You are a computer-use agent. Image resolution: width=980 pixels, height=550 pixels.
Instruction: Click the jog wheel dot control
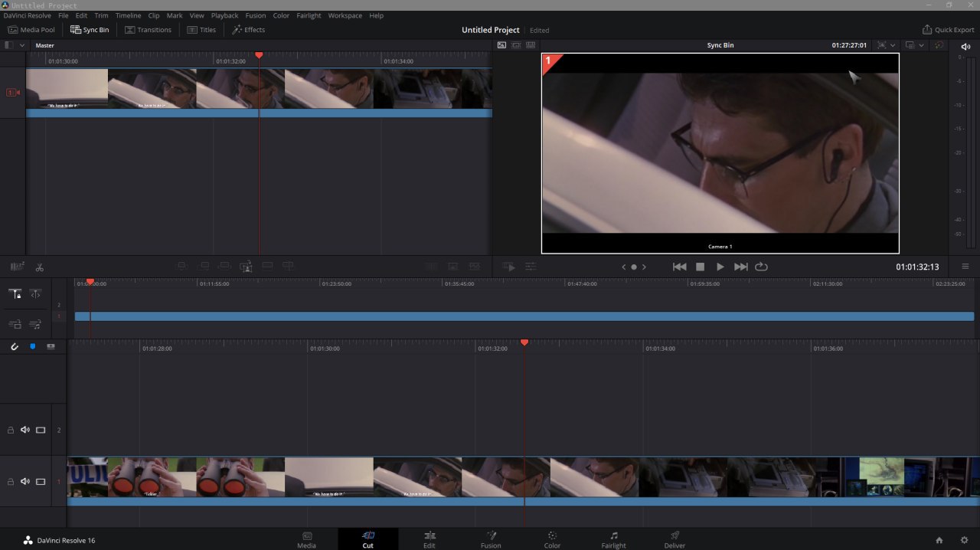(x=633, y=267)
